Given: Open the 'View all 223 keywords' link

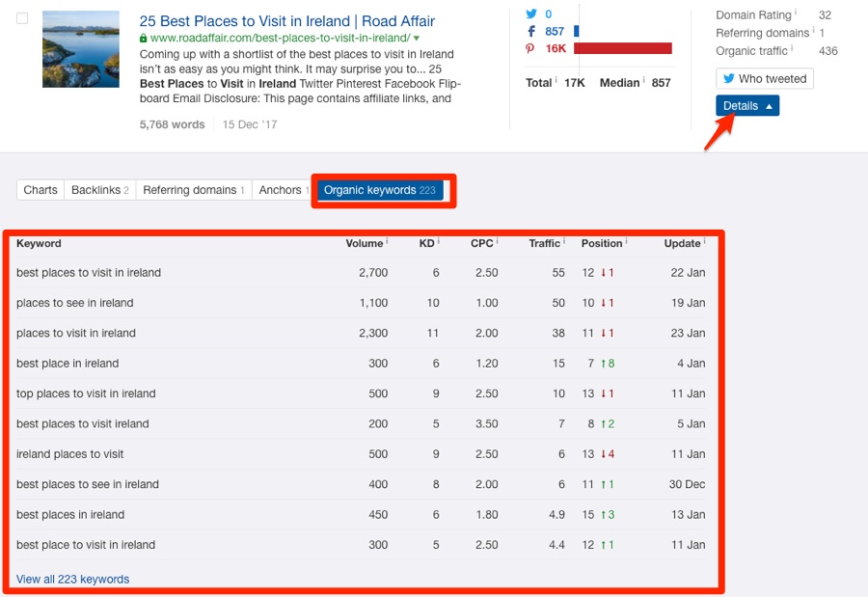Looking at the screenshot, I should [72, 580].
